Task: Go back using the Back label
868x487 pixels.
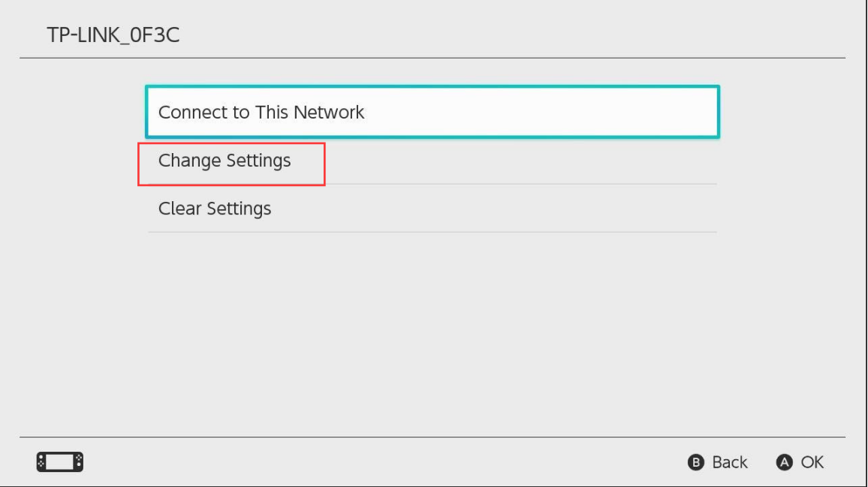Action: pyautogui.click(x=730, y=462)
